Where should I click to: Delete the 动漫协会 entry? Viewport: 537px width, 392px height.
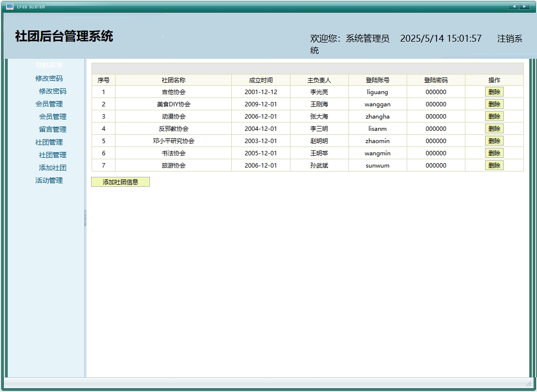pyautogui.click(x=494, y=116)
